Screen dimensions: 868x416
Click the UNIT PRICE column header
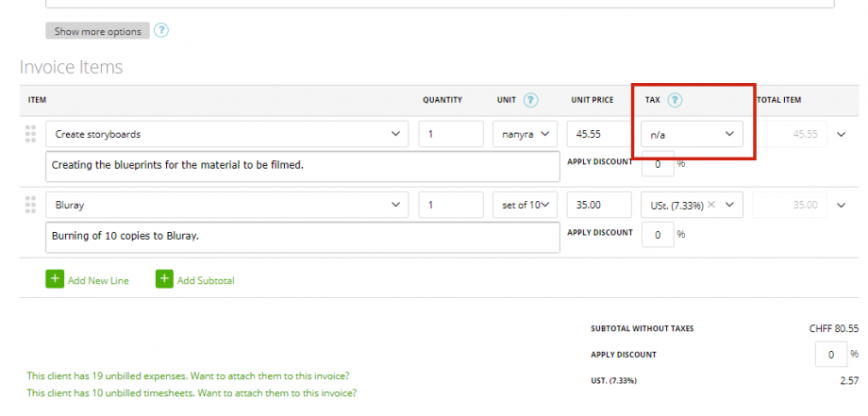pyautogui.click(x=593, y=100)
